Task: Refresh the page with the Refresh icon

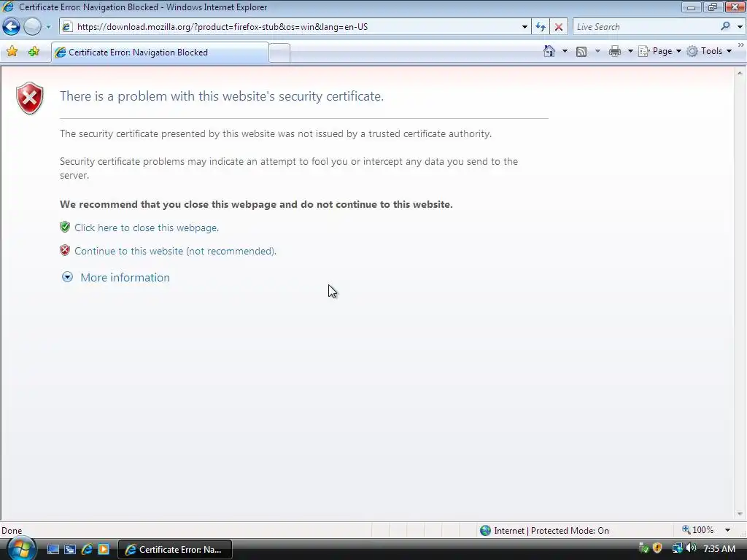Action: 541,27
